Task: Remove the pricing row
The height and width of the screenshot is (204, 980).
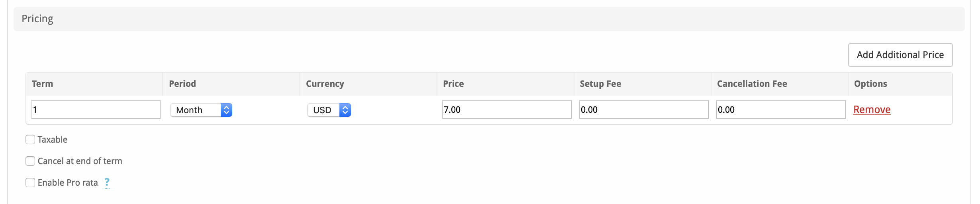Action: coord(872,110)
